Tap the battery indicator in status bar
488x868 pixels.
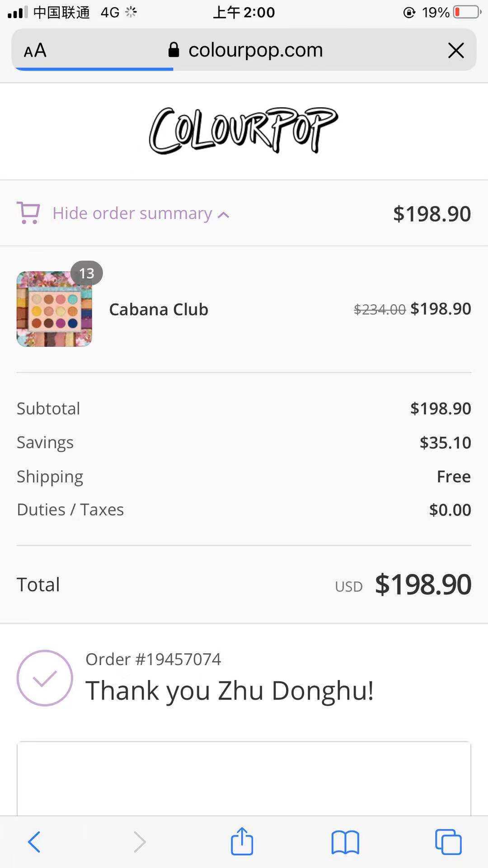pos(467,12)
